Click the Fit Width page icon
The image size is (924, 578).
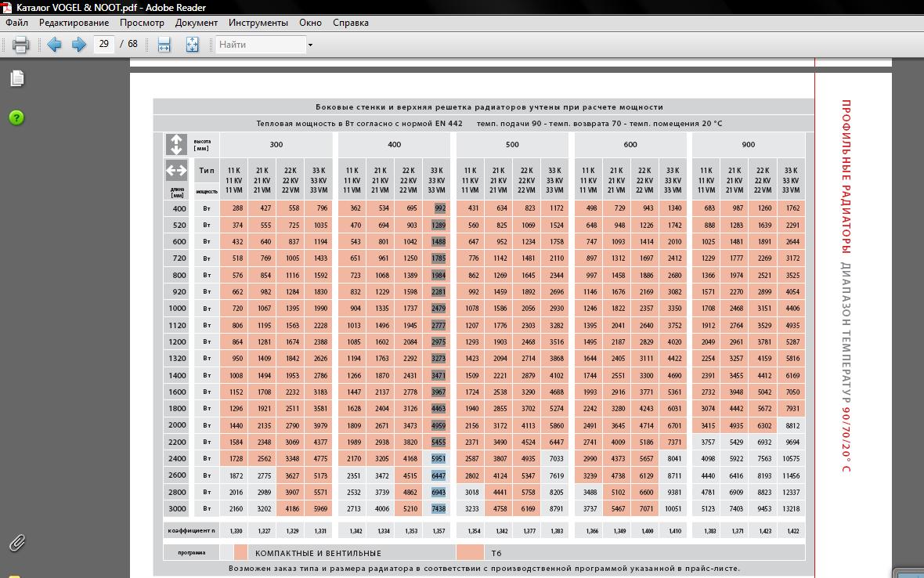point(164,45)
